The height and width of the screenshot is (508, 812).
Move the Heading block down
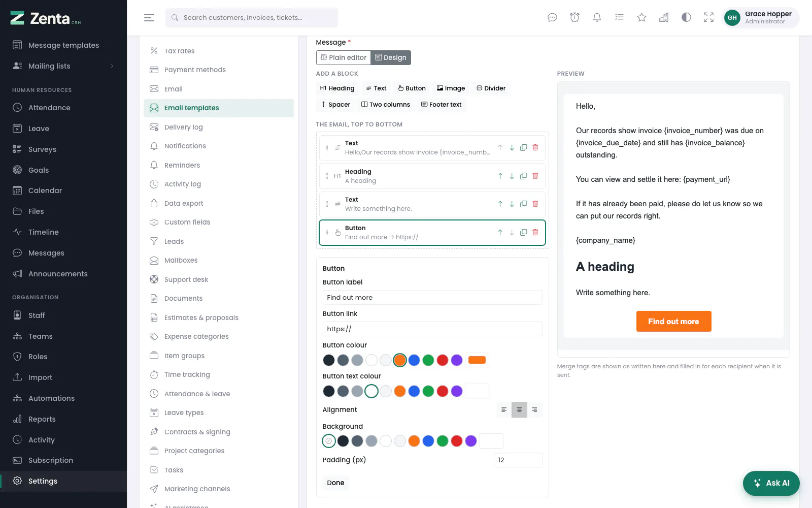click(x=512, y=176)
